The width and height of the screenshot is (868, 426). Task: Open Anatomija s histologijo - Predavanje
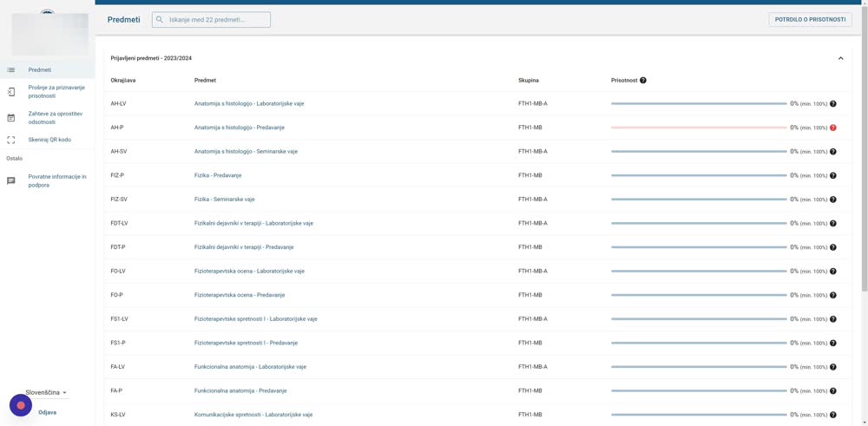point(240,128)
